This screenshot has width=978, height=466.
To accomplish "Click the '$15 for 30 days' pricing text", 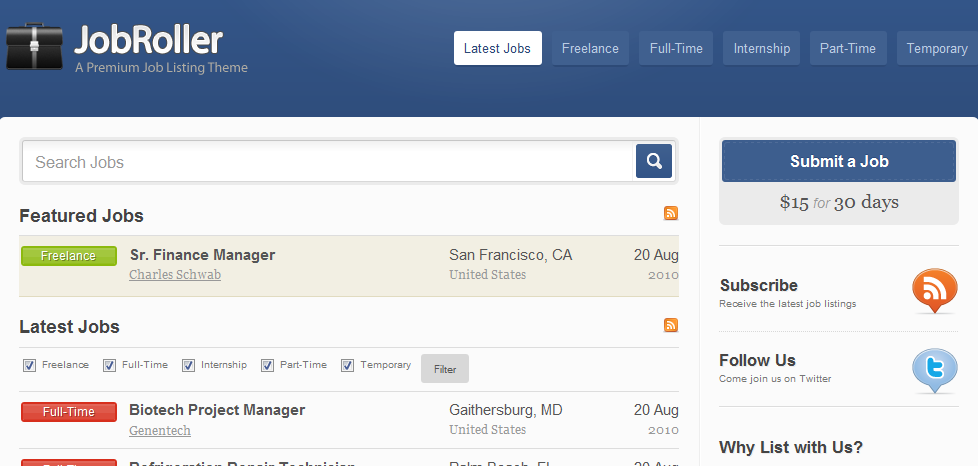I will pyautogui.click(x=839, y=202).
